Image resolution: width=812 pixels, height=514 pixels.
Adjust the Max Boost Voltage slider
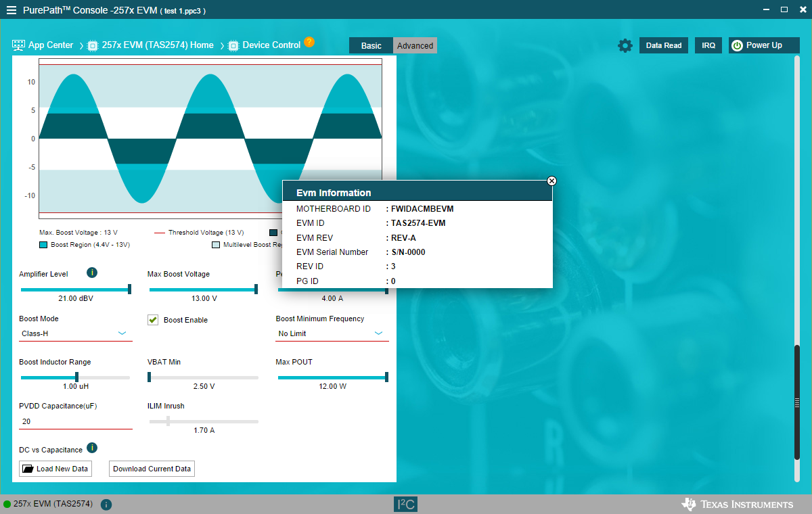(x=203, y=289)
